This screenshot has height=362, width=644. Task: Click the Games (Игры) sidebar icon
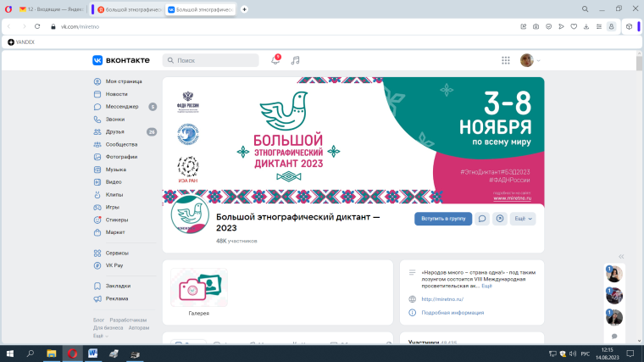[x=97, y=208]
